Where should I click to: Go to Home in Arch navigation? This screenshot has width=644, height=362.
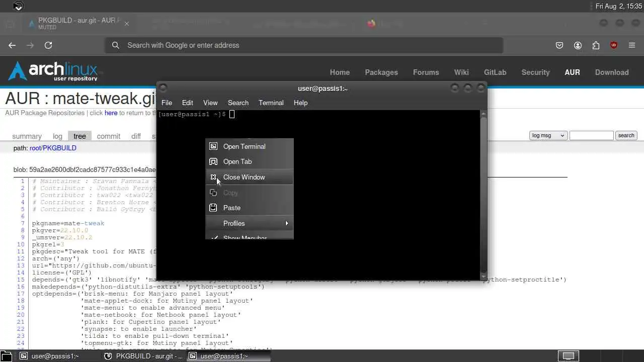[340, 72]
